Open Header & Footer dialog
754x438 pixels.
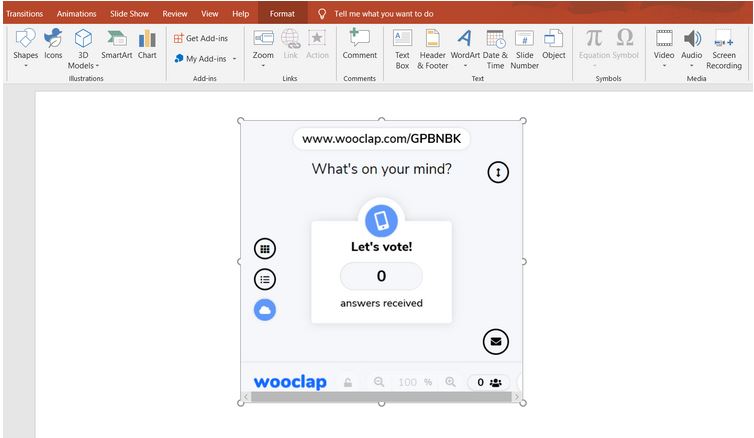pos(432,49)
